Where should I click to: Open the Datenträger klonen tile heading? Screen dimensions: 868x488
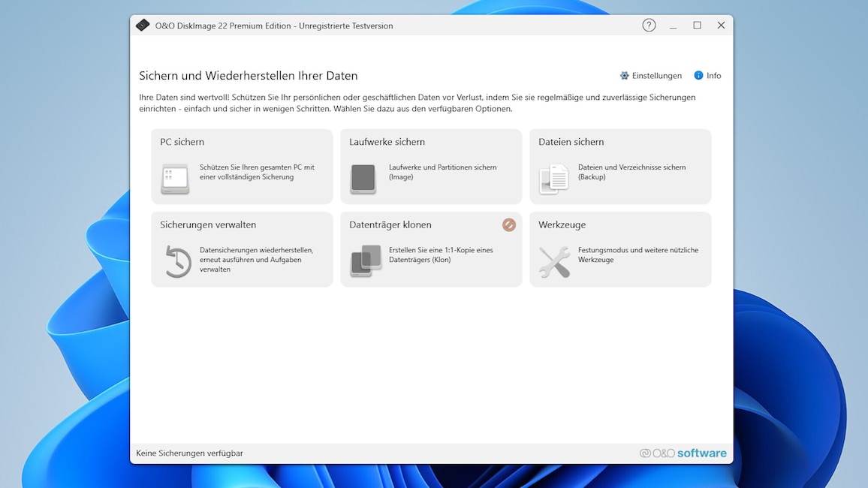[x=390, y=224]
